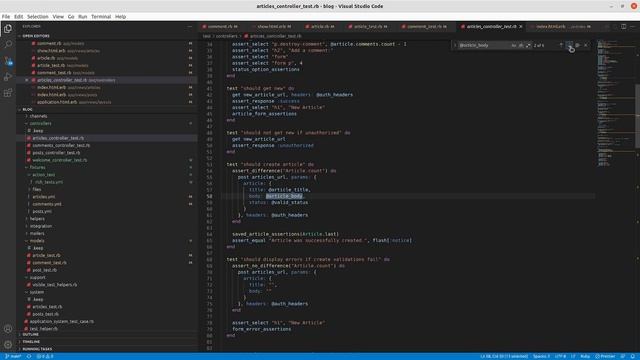The image size is (640, 360).
Task: Open the Terminal menu
Action: (x=101, y=17)
